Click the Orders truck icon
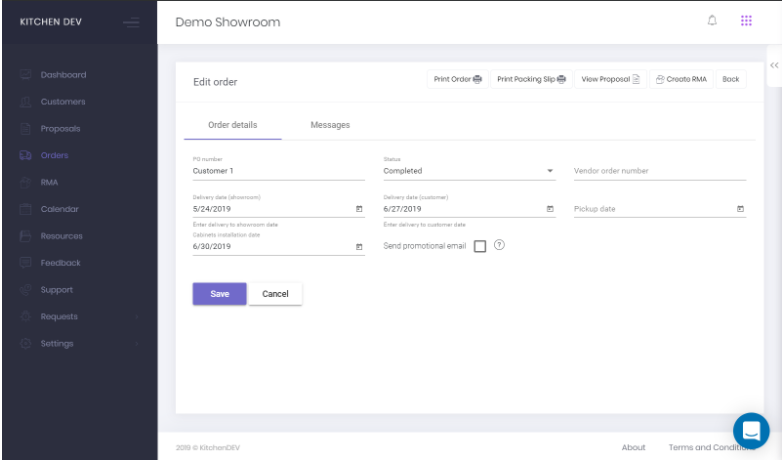This screenshot has width=783, height=465. (25, 155)
